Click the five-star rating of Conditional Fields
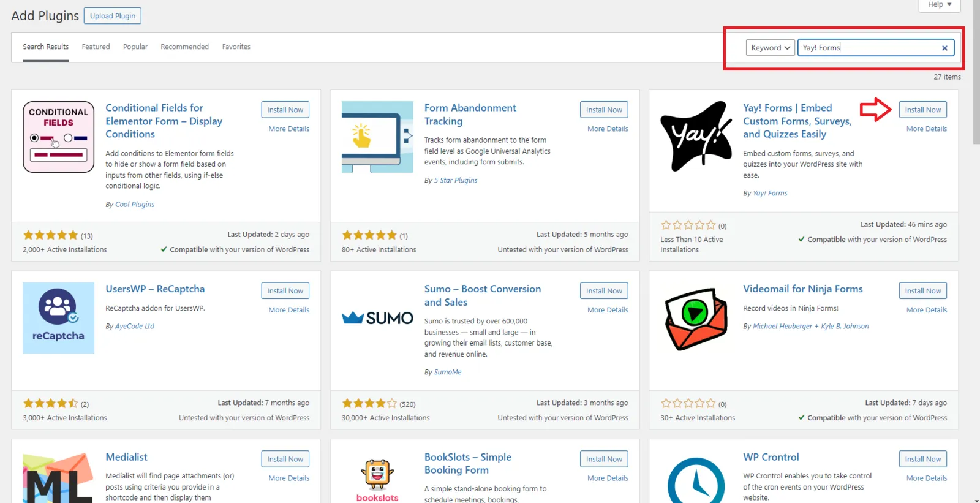The width and height of the screenshot is (980, 503). (51, 235)
